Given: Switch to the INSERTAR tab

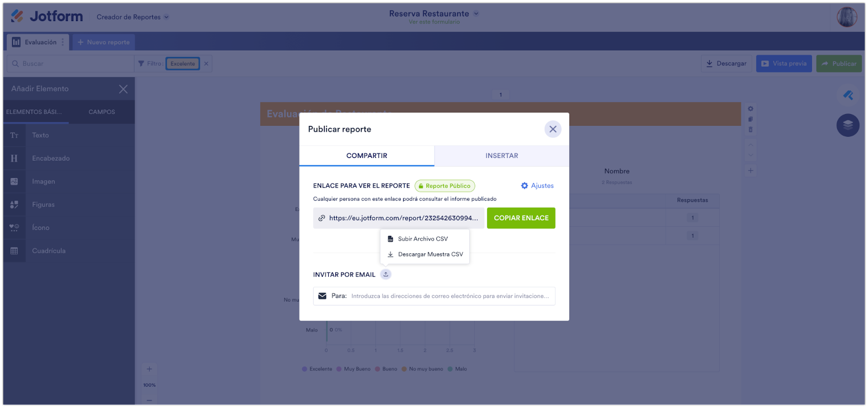Looking at the screenshot, I should tap(502, 156).
